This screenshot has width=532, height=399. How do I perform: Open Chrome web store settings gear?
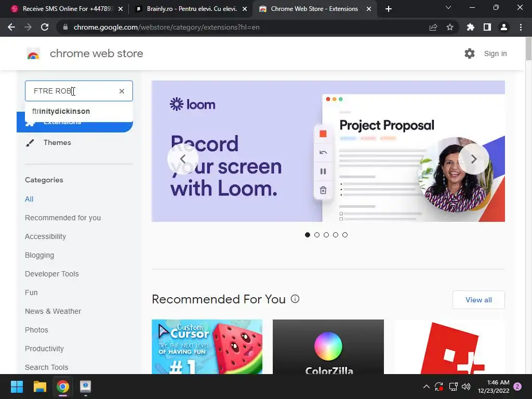click(470, 54)
